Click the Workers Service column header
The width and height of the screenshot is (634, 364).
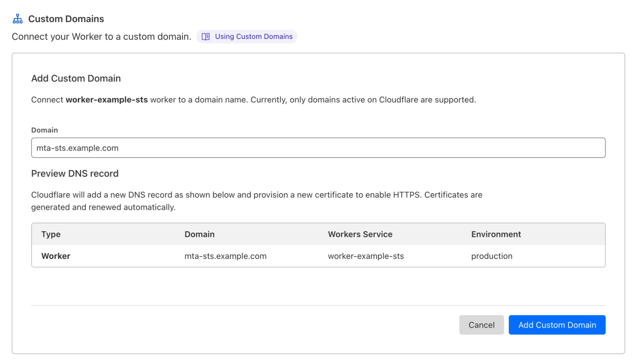[360, 234]
